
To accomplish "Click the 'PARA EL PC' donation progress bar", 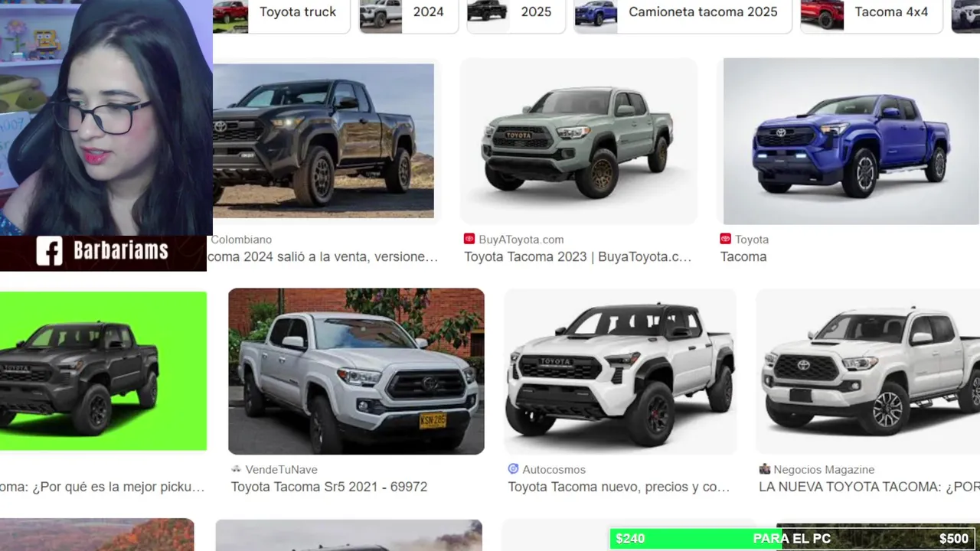I will click(x=792, y=539).
